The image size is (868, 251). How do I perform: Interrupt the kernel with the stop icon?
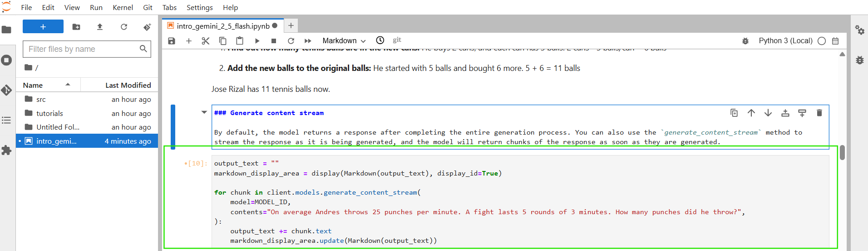click(x=274, y=41)
